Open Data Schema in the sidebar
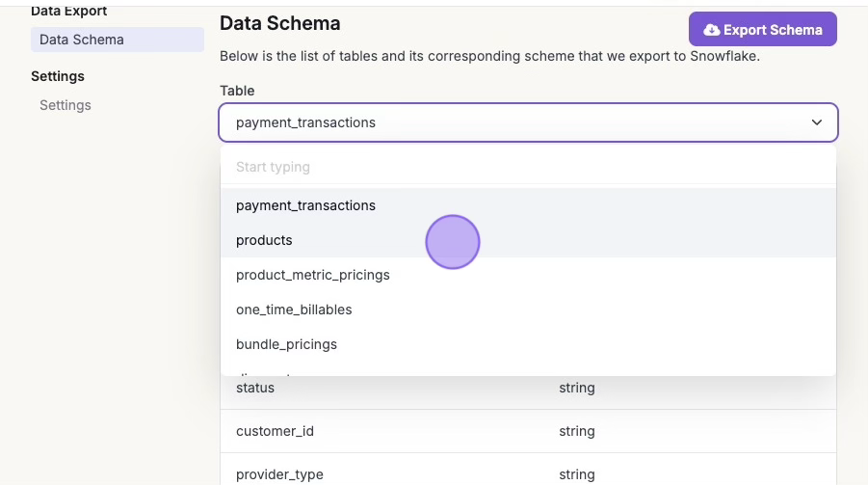 (x=82, y=40)
